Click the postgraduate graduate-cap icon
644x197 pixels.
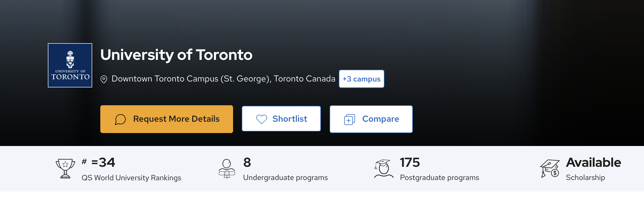pyautogui.click(x=383, y=169)
